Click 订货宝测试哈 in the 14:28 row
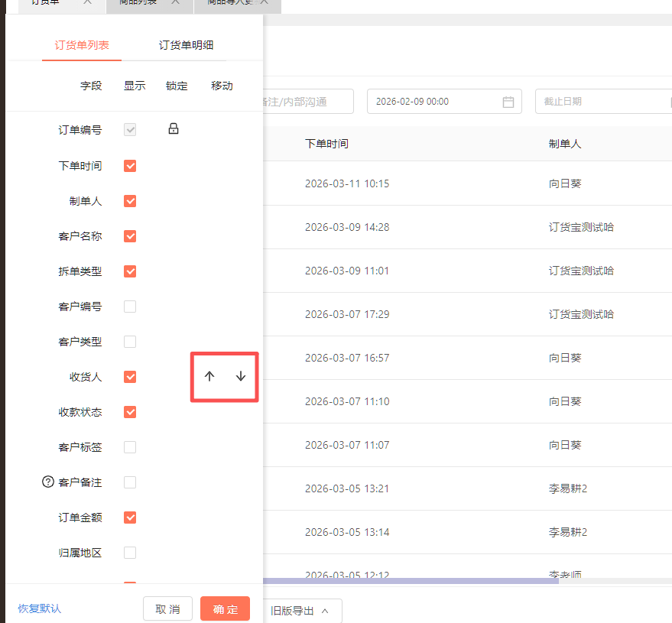Image resolution: width=672 pixels, height=623 pixels. pos(581,227)
